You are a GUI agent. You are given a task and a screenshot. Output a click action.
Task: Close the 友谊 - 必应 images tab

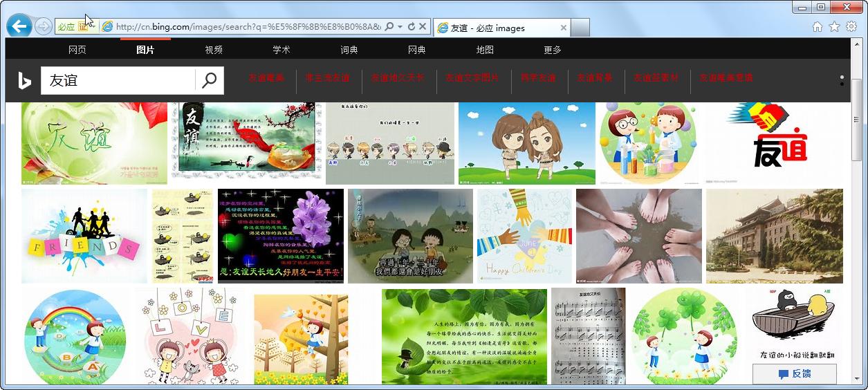[563, 28]
